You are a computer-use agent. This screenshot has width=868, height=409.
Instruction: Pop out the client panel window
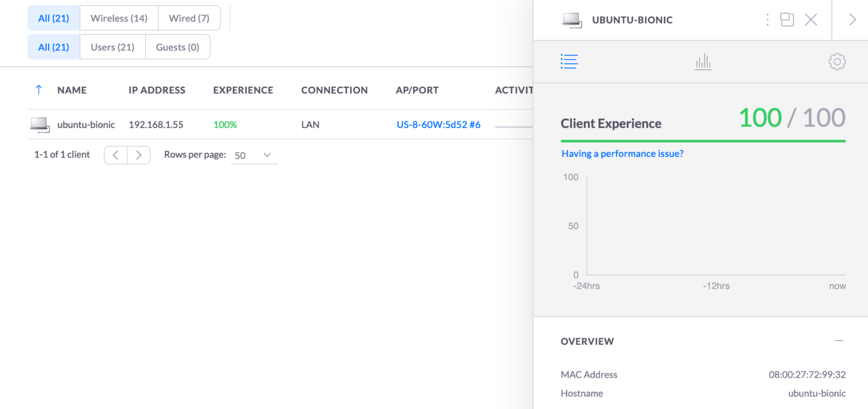(786, 20)
